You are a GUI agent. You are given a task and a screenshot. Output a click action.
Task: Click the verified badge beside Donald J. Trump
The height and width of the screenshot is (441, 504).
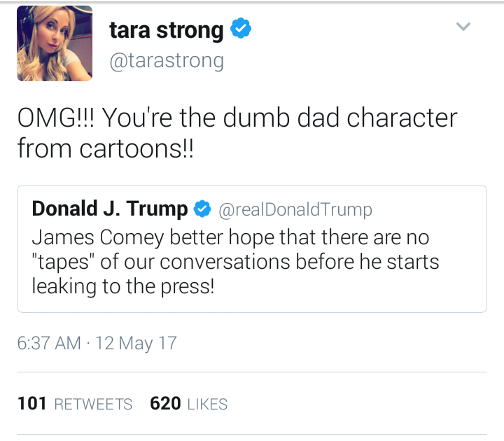click(x=203, y=209)
